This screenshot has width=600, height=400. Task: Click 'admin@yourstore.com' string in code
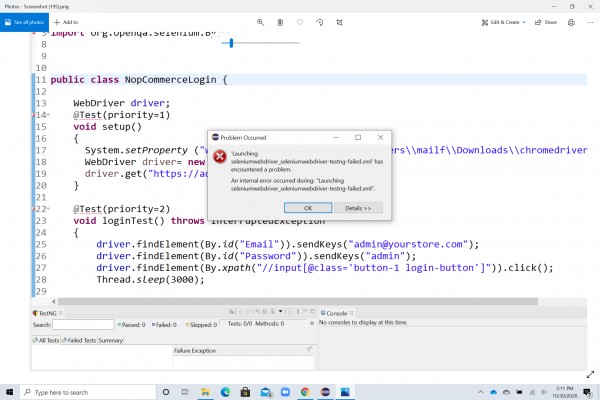tap(408, 244)
